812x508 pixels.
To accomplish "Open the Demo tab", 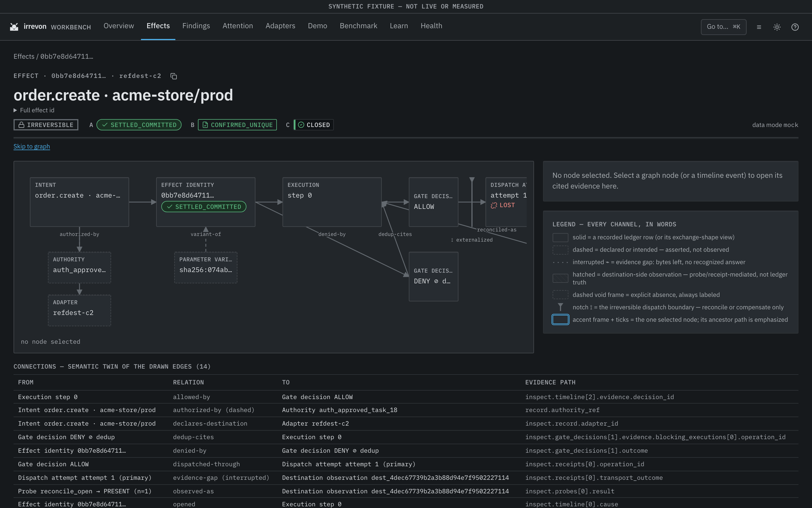I will tap(317, 26).
